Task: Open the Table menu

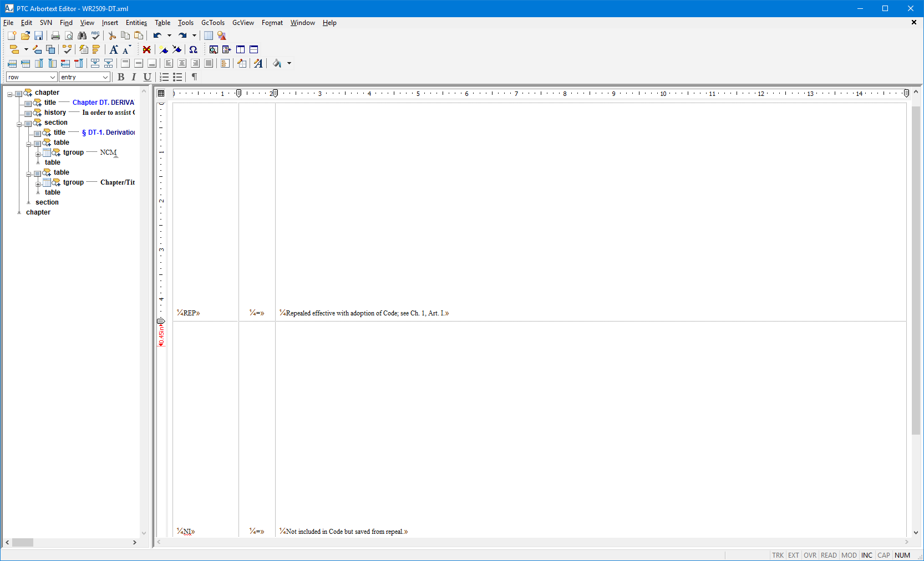Action: click(x=163, y=23)
